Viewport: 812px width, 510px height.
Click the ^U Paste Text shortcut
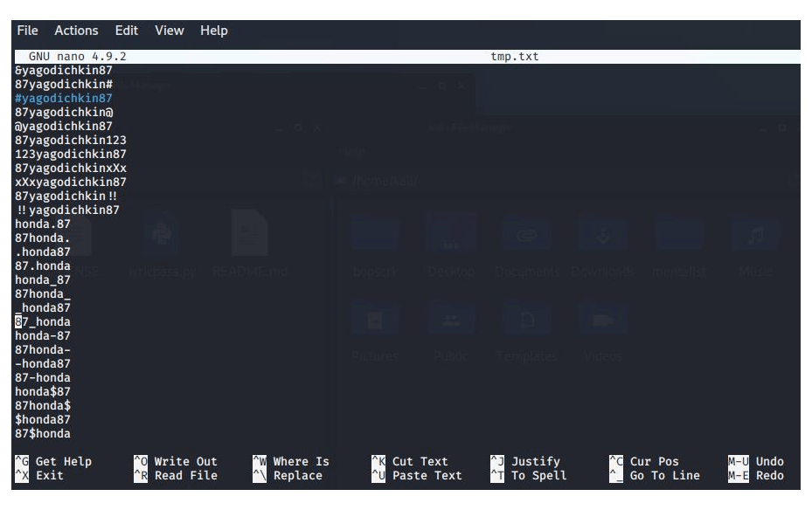click(417, 475)
